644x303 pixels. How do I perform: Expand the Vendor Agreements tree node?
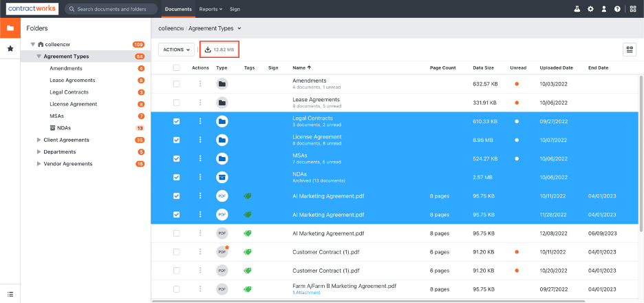39,164
